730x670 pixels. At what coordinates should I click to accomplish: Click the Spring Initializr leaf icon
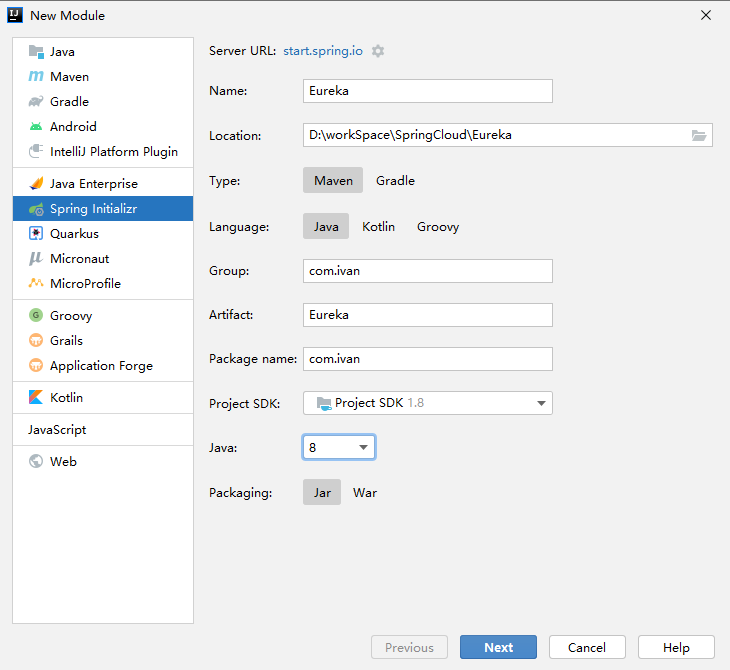[x=36, y=209]
